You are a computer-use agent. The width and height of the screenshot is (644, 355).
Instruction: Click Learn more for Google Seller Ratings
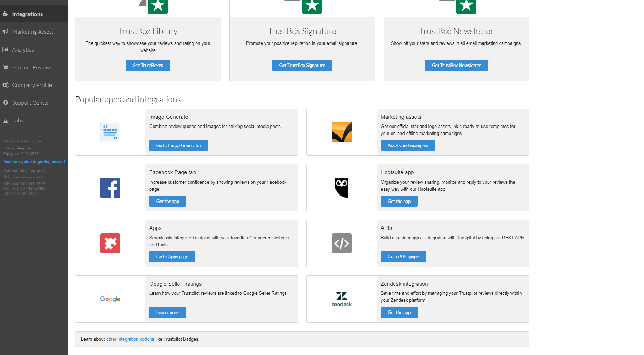tap(168, 312)
